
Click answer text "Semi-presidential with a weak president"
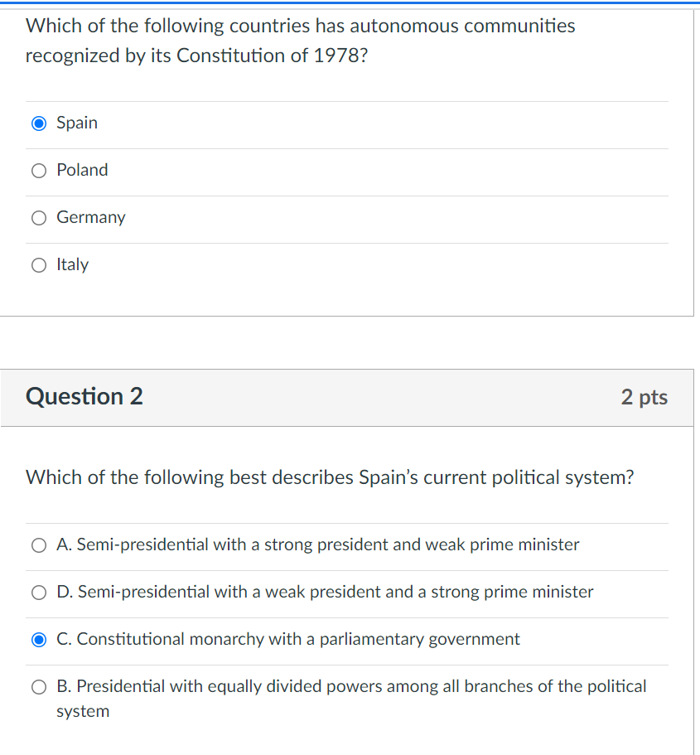point(325,592)
